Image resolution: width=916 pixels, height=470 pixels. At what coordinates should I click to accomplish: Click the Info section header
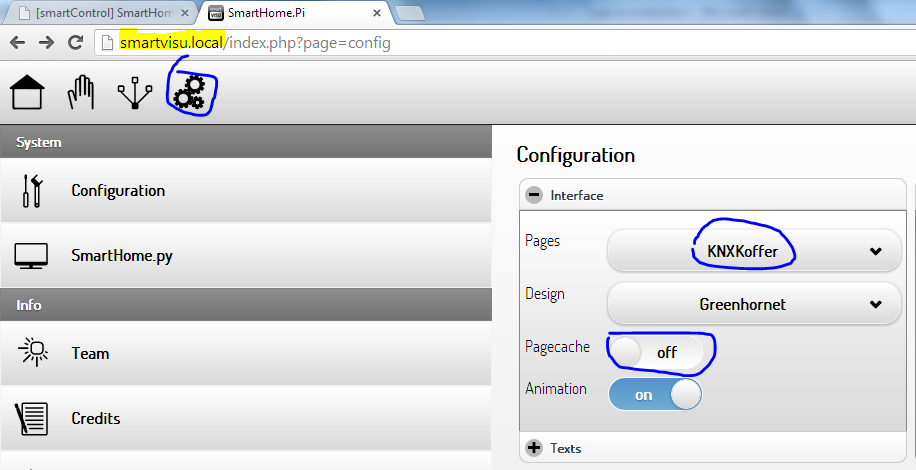[246, 305]
